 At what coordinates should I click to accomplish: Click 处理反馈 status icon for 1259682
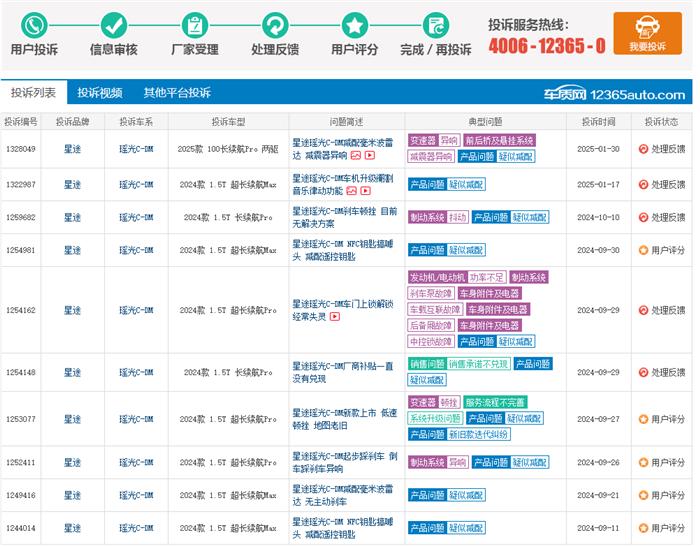point(643,217)
